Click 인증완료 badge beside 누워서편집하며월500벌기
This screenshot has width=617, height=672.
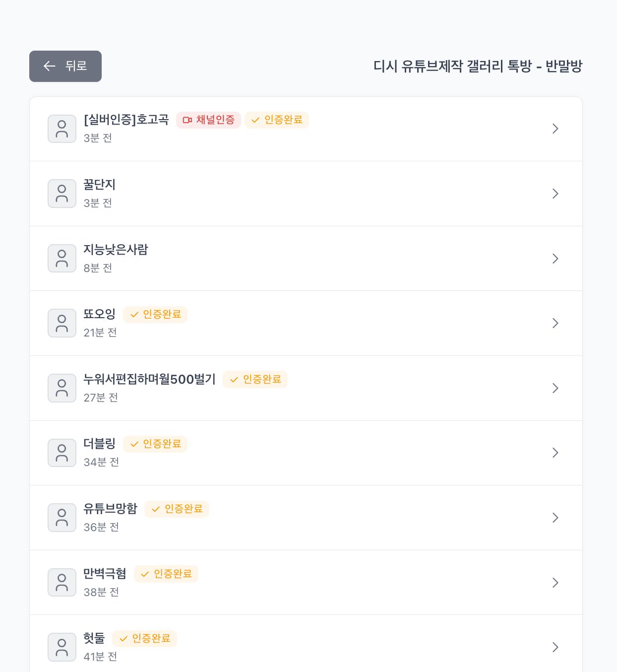[x=255, y=380]
